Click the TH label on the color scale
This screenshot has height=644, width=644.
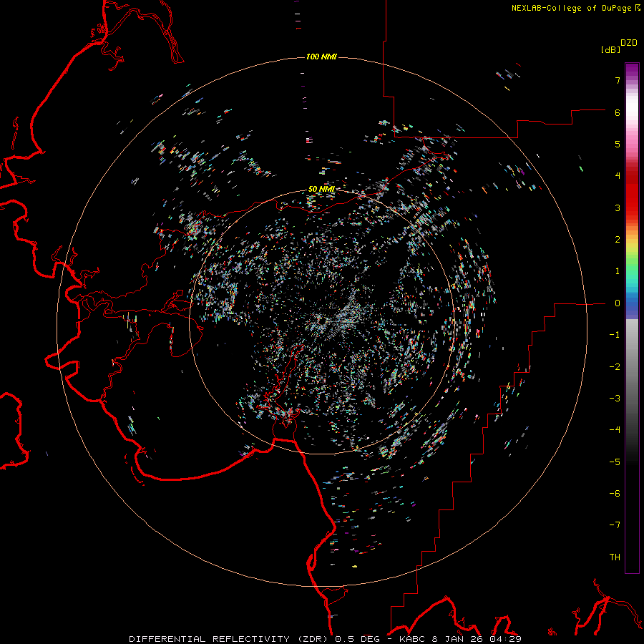point(615,557)
